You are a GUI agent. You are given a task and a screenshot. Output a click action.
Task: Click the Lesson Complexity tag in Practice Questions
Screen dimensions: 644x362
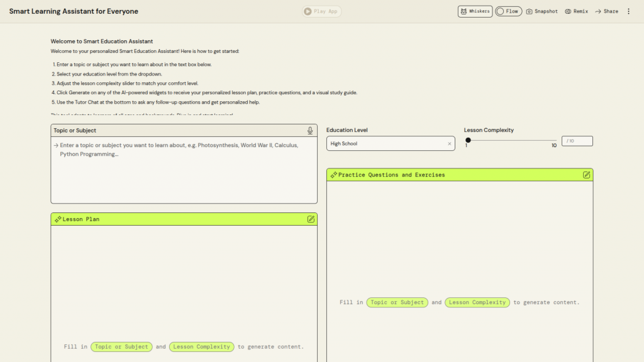pos(477,302)
